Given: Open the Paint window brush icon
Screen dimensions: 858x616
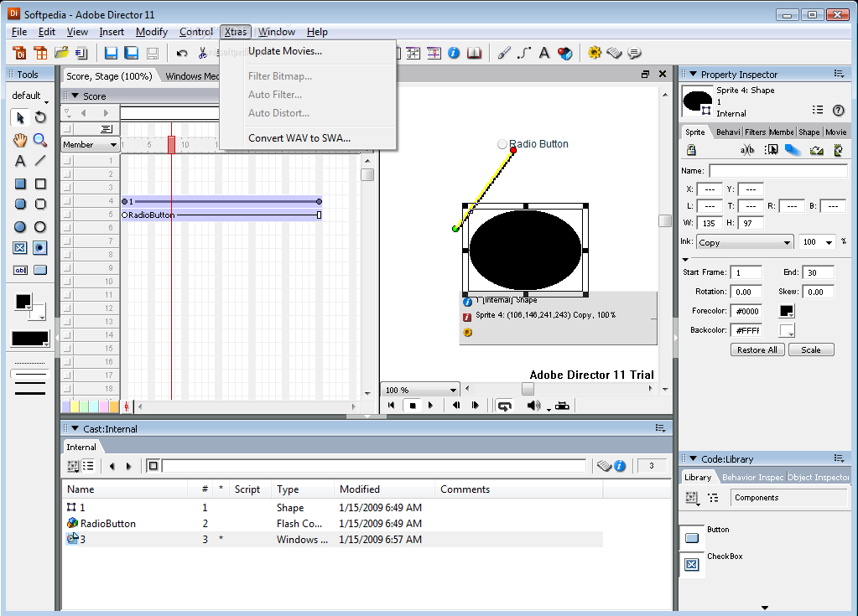Looking at the screenshot, I should click(504, 53).
